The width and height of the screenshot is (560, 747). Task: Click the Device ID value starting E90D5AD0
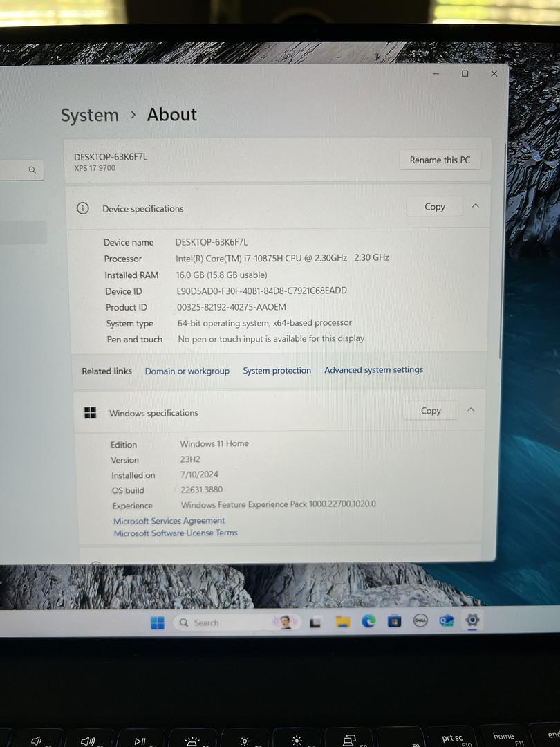[261, 290]
